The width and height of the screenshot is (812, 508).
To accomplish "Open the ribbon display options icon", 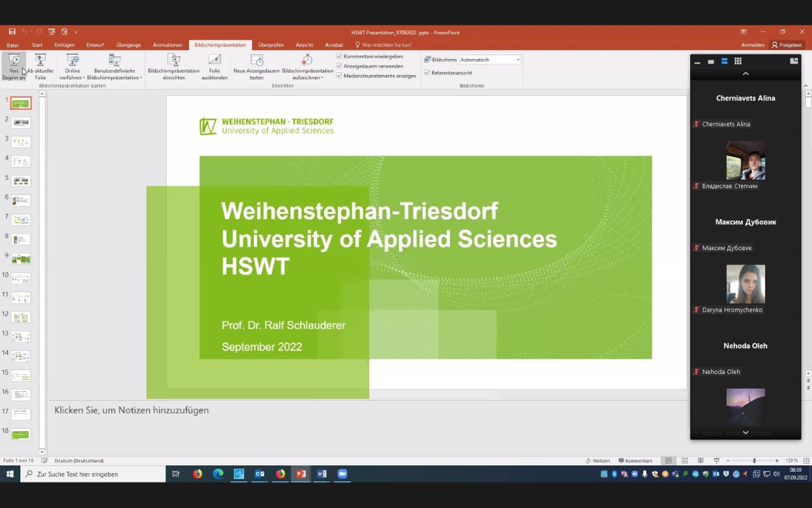I will click(743, 32).
